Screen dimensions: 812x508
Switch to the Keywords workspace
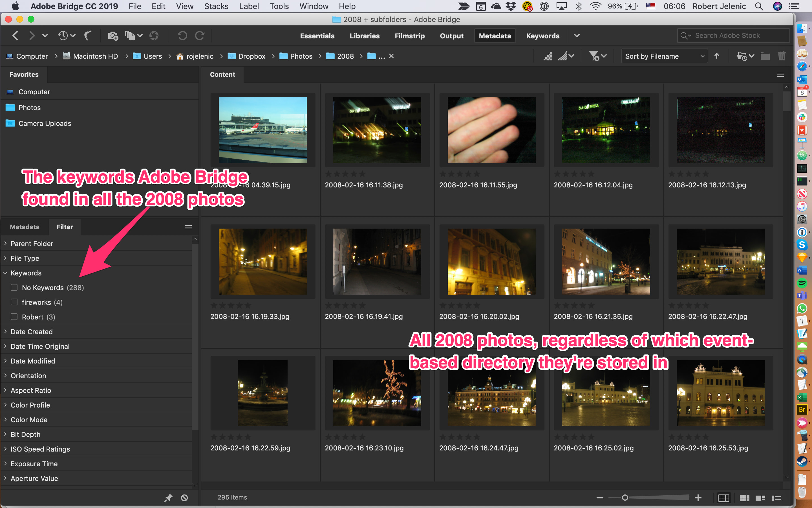(x=542, y=36)
